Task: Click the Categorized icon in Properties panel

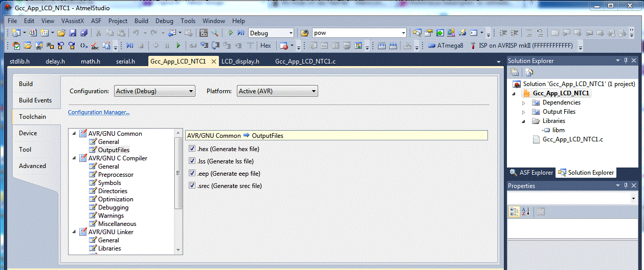Action: point(515,212)
